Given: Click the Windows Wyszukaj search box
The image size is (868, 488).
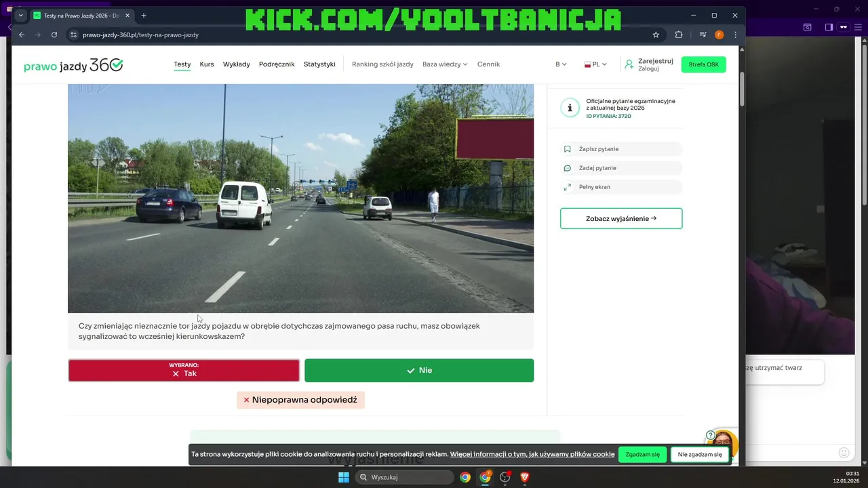Looking at the screenshot, I should [405, 477].
